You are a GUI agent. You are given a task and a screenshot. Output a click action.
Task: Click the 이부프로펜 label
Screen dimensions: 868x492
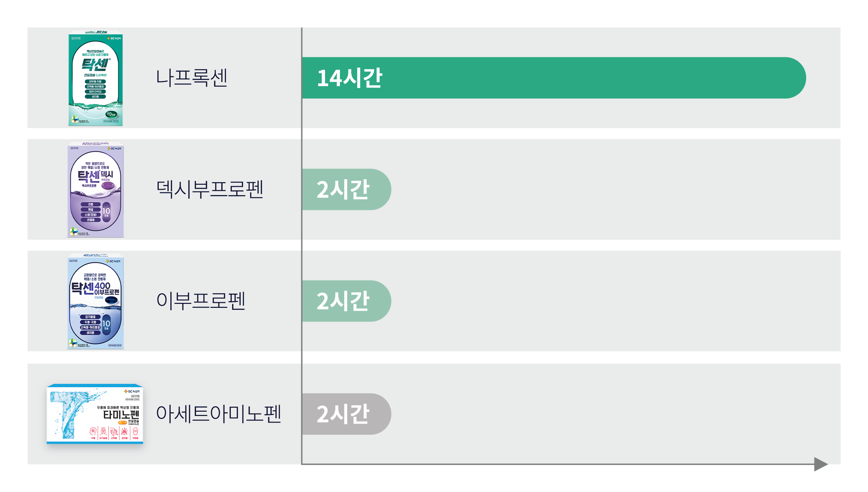(x=200, y=301)
